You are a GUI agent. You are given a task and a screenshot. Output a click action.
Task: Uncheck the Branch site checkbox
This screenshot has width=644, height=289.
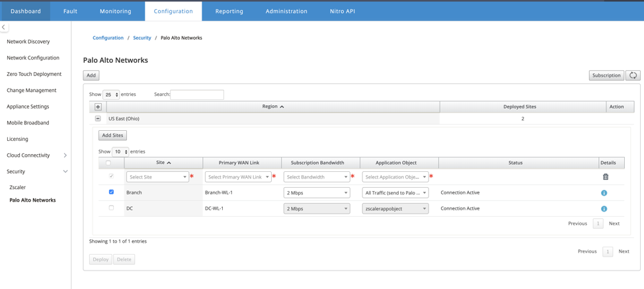(111, 192)
